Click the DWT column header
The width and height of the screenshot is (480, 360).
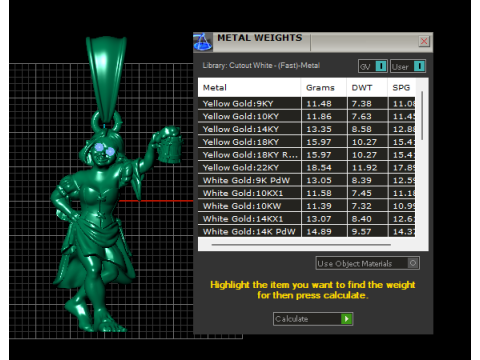[x=367, y=88]
